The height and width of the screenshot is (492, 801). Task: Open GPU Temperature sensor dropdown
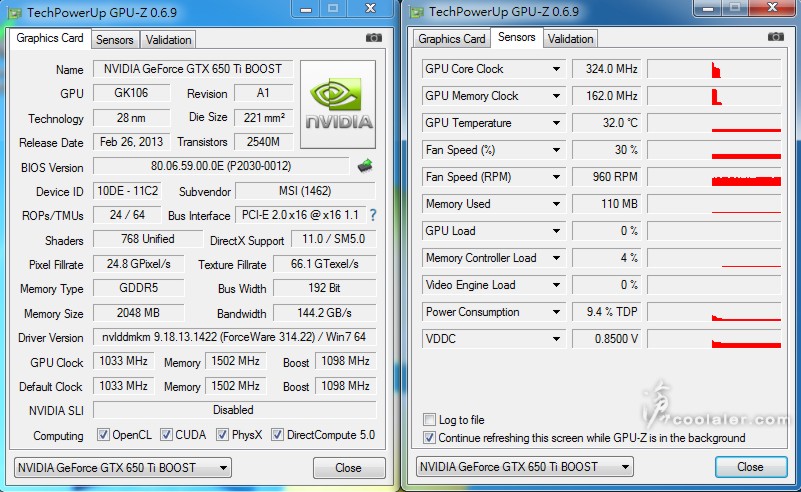click(x=556, y=123)
